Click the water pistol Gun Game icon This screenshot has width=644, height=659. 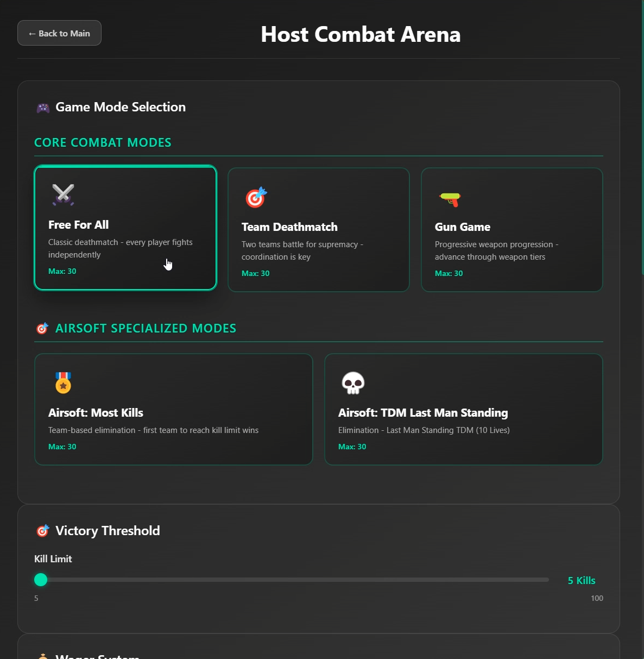(450, 199)
